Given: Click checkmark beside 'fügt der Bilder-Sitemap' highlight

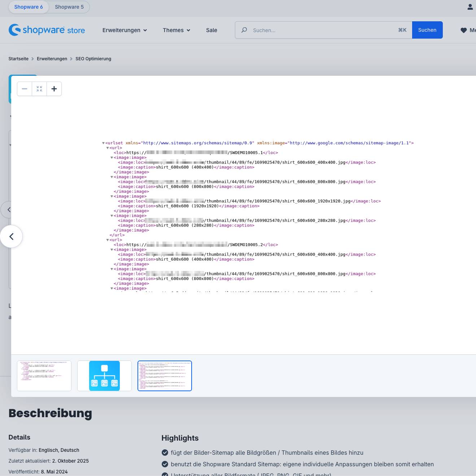Looking at the screenshot, I should tap(165, 453).
